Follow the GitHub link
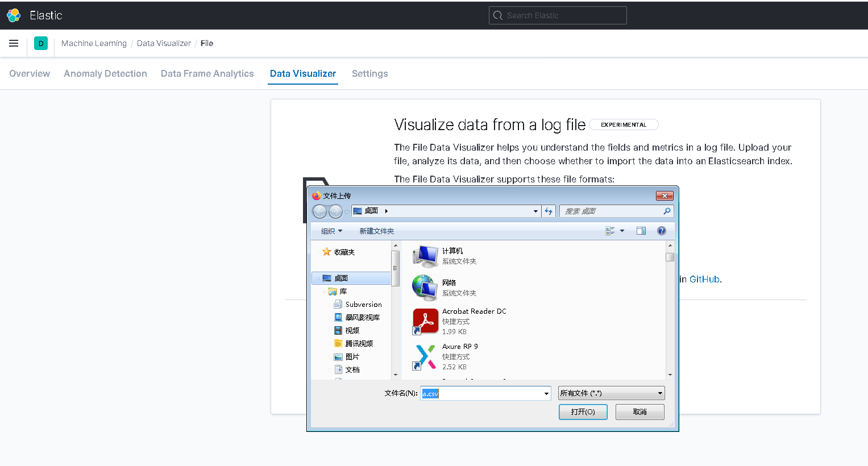The height and width of the screenshot is (466, 868). [x=705, y=279]
